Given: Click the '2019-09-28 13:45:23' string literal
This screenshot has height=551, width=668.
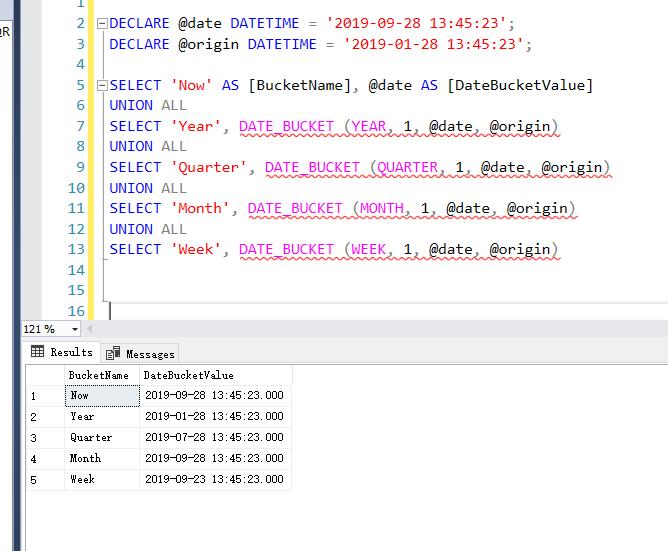Looking at the screenshot, I should pyautogui.click(x=416, y=23).
